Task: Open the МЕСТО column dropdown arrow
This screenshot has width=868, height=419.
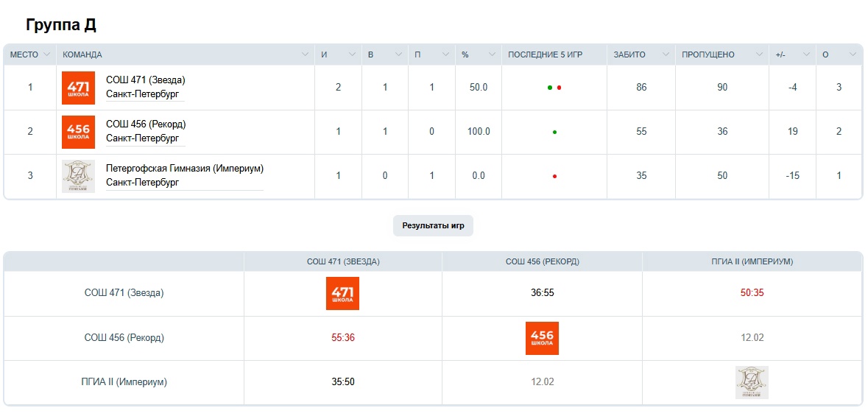Action: pyautogui.click(x=47, y=54)
